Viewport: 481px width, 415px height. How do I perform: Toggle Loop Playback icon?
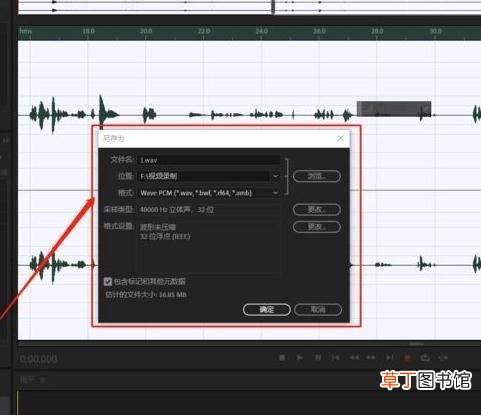coord(425,358)
